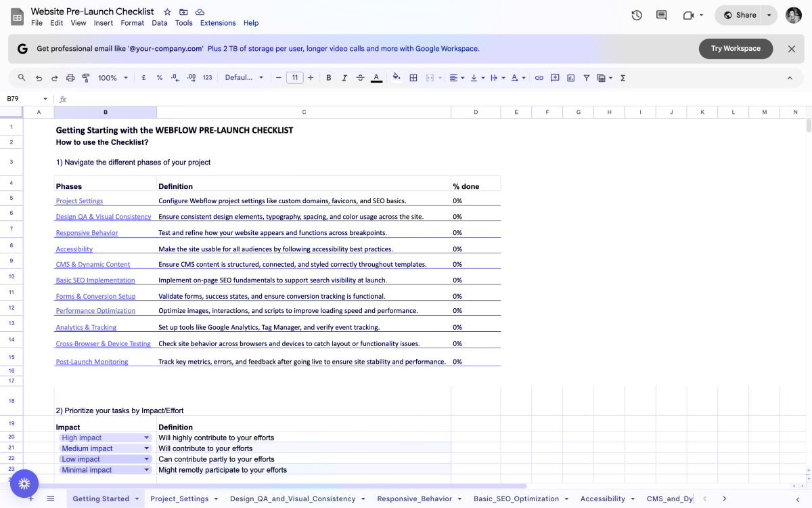Open vertical align options
The height and width of the screenshot is (508, 812).
click(x=477, y=78)
